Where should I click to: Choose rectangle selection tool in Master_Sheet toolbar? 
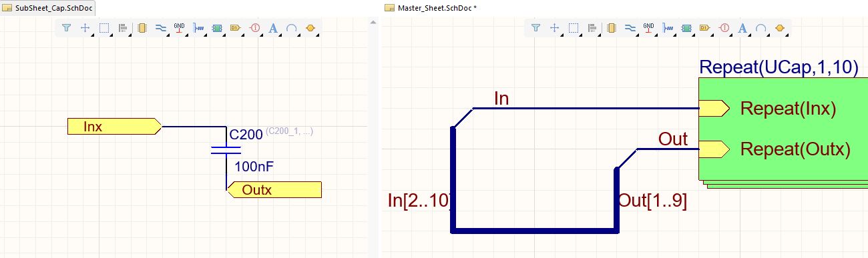pyautogui.click(x=573, y=28)
